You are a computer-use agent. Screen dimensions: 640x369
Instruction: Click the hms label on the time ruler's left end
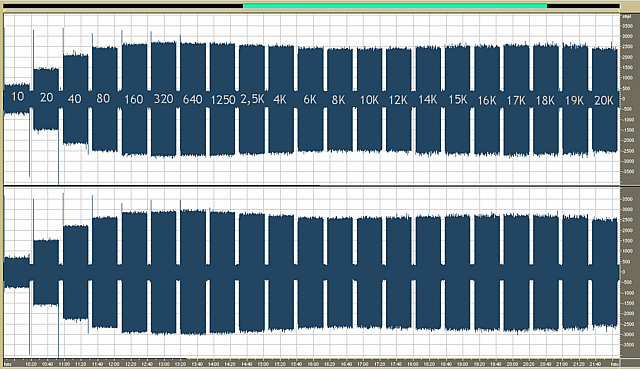click(x=7, y=364)
